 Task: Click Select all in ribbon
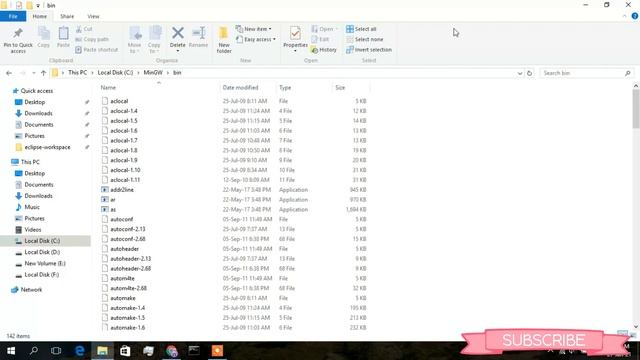click(x=361, y=29)
